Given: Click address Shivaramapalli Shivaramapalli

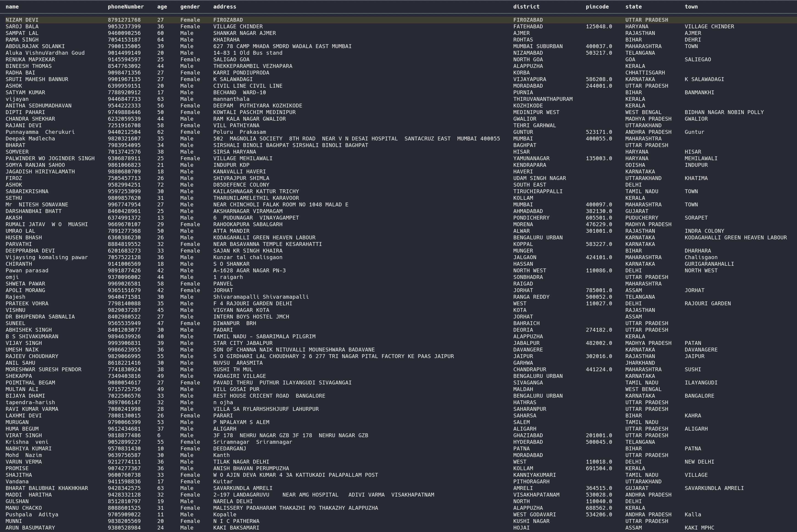Looking at the screenshot, I should pyautogui.click(x=261, y=297).
